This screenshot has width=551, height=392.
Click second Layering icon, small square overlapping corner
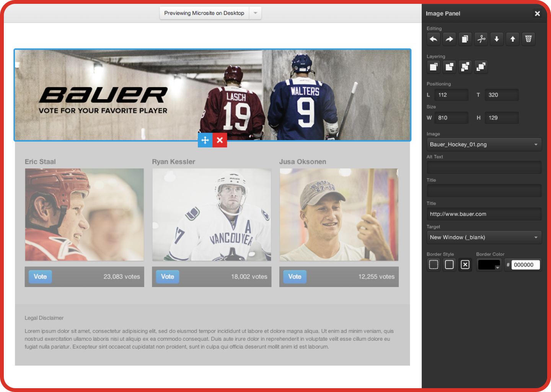(449, 67)
